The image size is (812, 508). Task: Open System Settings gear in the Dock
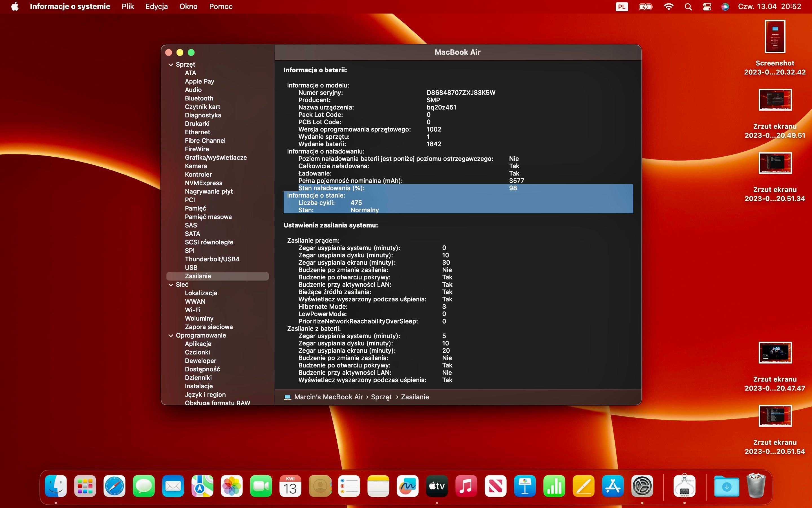(642, 486)
